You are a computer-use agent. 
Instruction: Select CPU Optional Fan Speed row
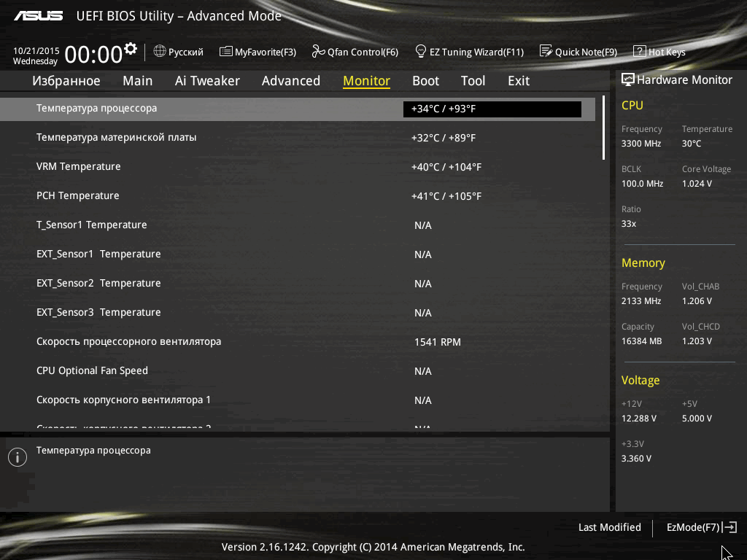click(x=298, y=370)
